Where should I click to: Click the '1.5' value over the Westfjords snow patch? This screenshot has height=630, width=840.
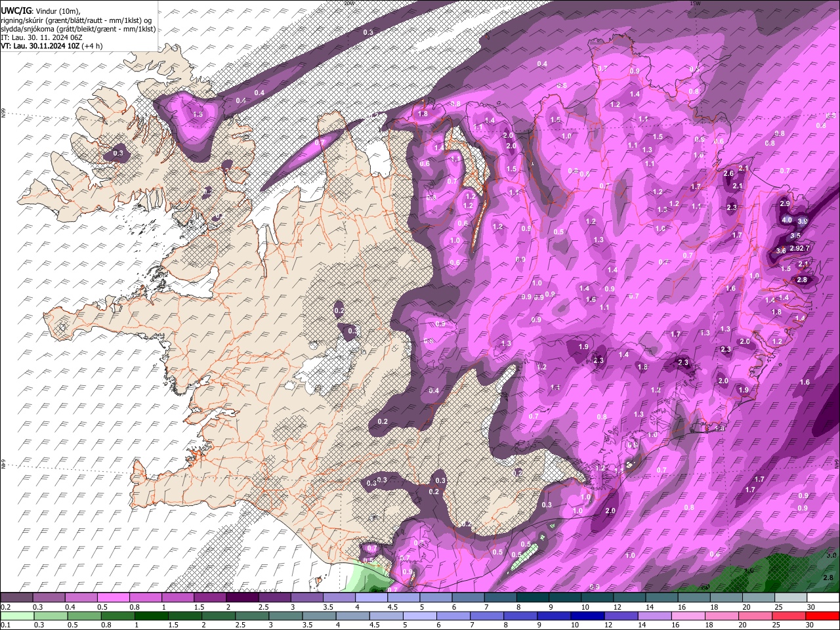coord(198,114)
